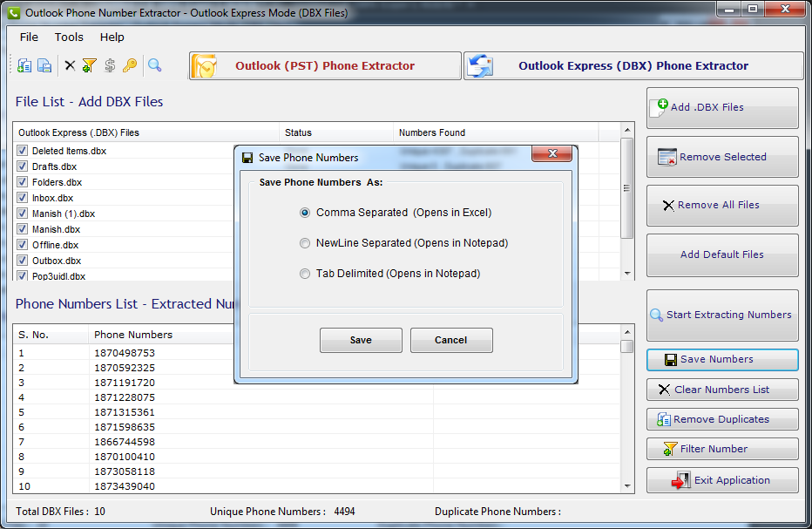Click the Numbers Found column header
This screenshot has height=529, width=812.
pos(496,132)
